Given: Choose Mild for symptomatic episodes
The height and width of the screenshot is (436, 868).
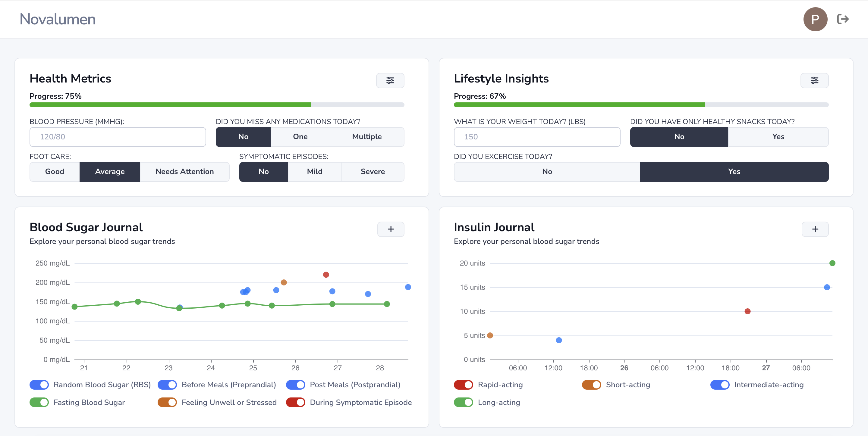Looking at the screenshot, I should [314, 172].
